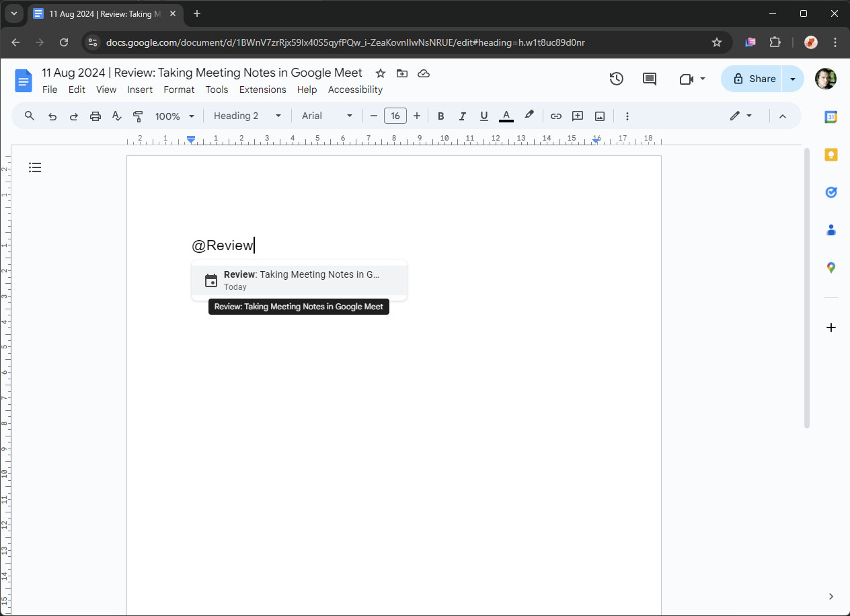Open the Format menu
This screenshot has height=616, width=850.
[179, 89]
